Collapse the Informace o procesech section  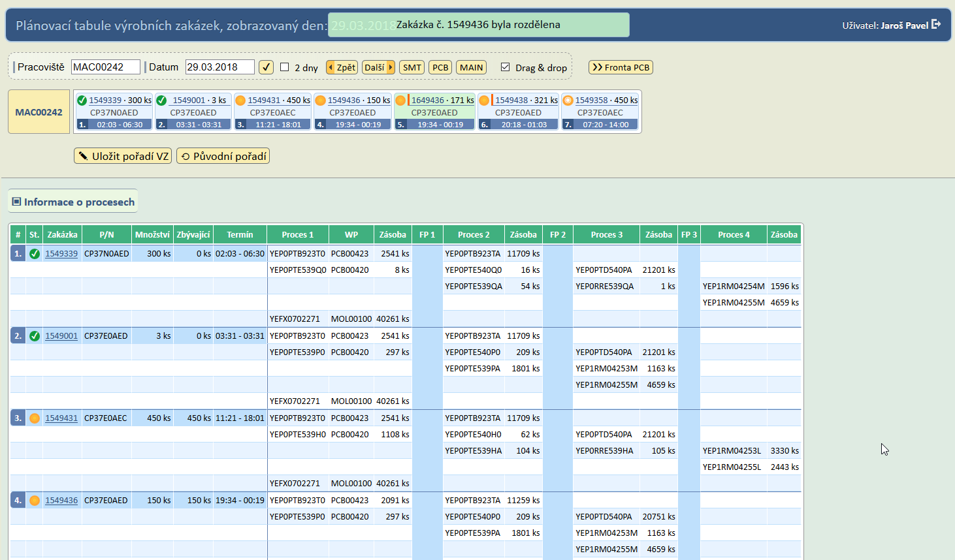tap(17, 202)
